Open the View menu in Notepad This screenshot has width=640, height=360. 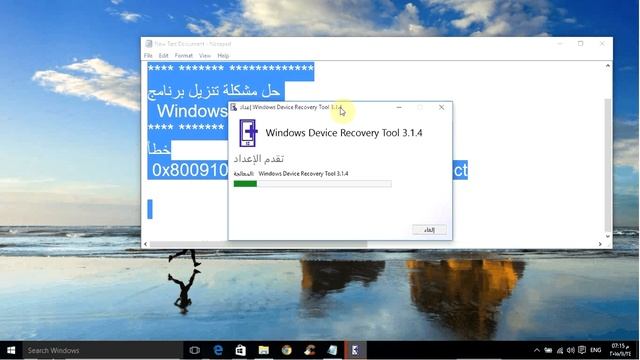(x=205, y=56)
